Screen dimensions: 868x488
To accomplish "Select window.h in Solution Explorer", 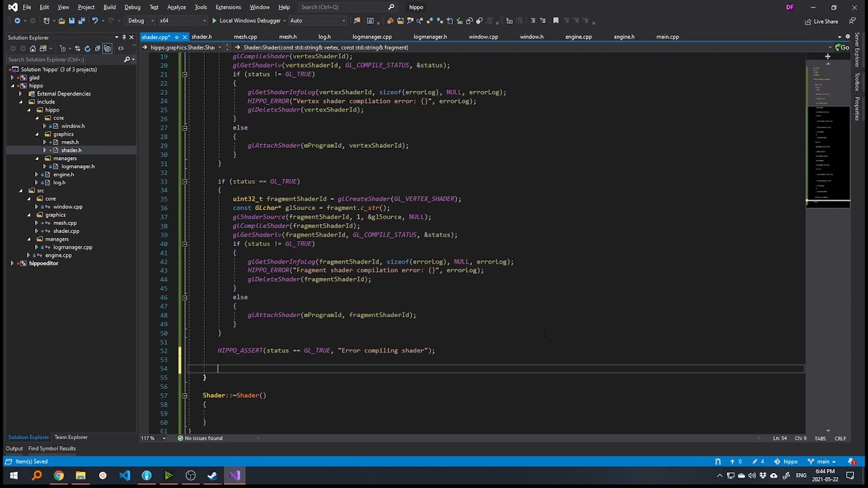I will 73,126.
